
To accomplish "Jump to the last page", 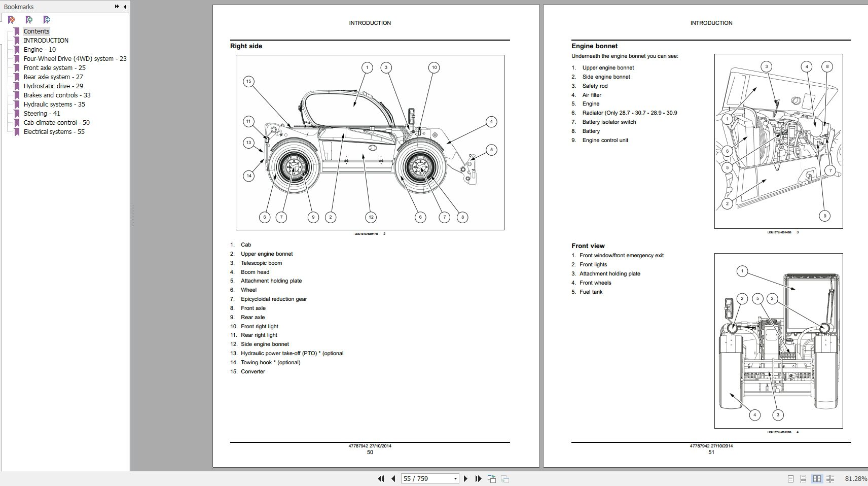I will [477, 478].
